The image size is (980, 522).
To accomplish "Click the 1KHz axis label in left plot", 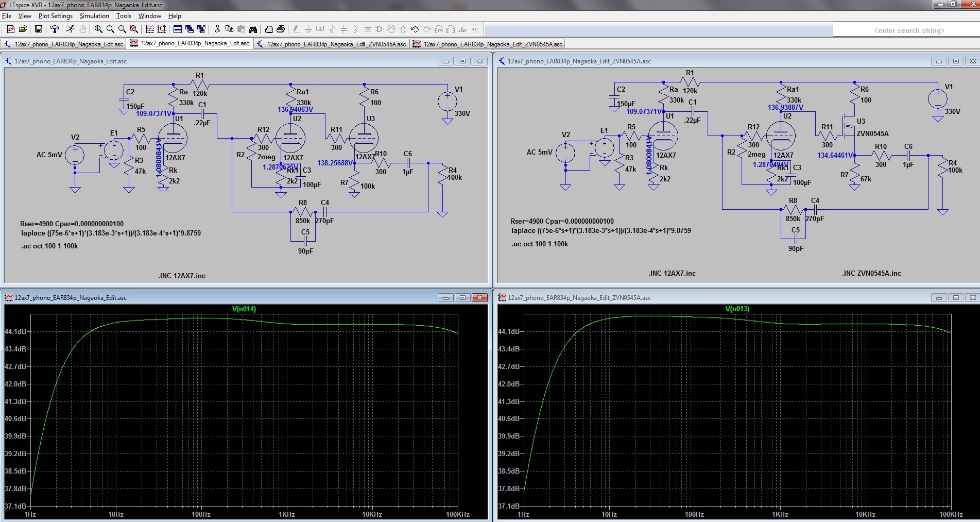I will (x=286, y=514).
